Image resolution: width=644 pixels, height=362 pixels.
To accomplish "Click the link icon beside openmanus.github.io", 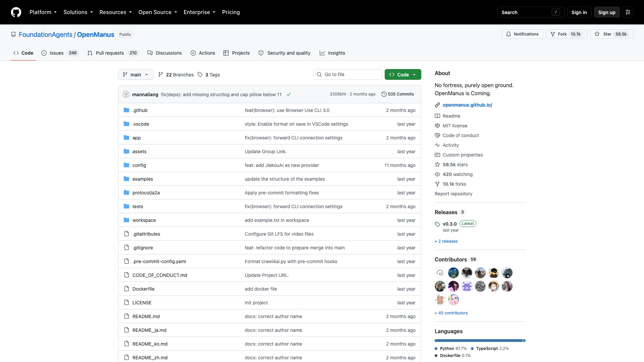I will point(437,105).
